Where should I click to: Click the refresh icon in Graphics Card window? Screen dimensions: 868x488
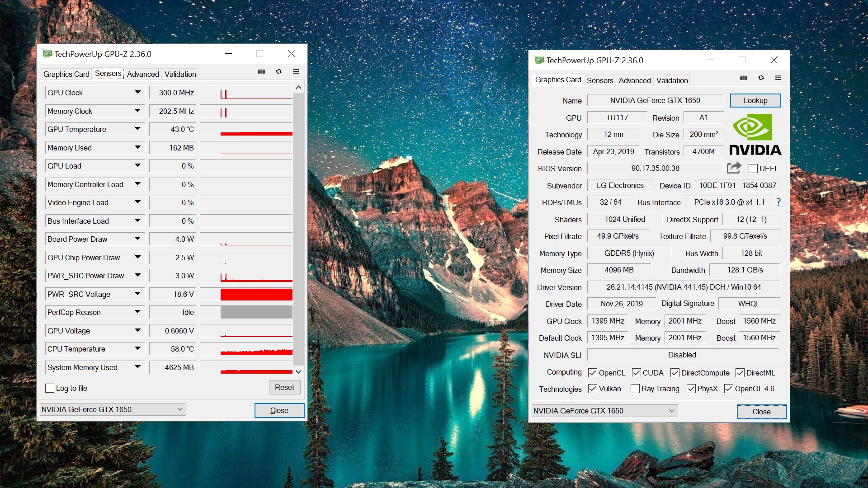tap(761, 78)
